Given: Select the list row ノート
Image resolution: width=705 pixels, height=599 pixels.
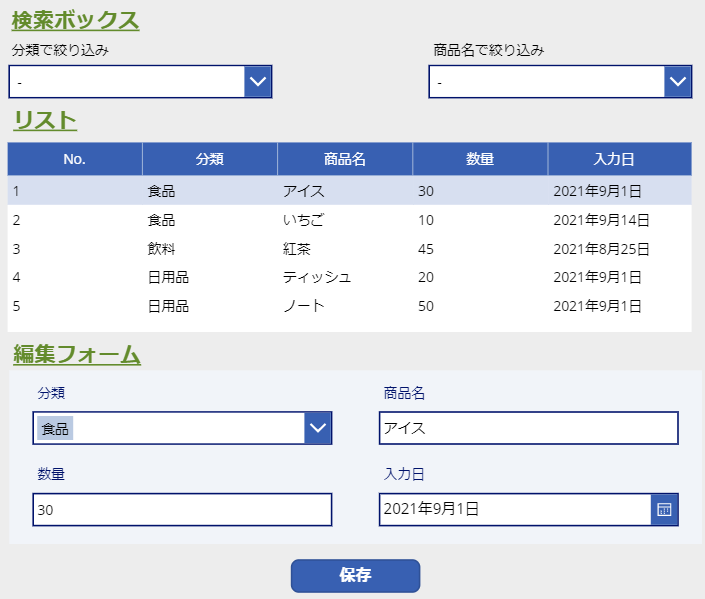Looking at the screenshot, I should (x=349, y=306).
